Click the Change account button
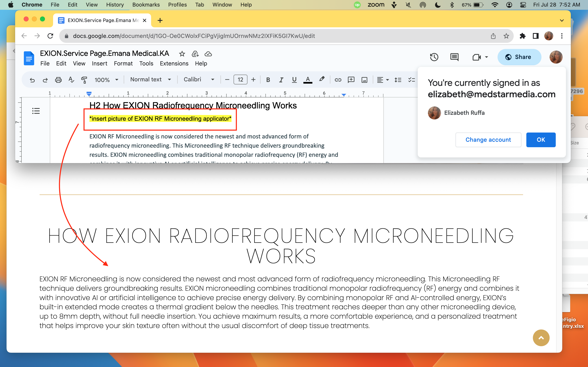The height and width of the screenshot is (367, 588). 488,140
